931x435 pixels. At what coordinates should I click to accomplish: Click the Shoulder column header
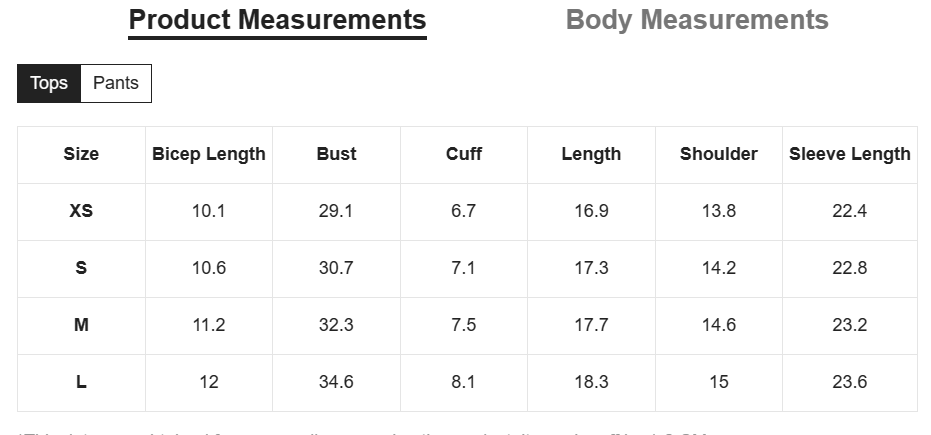(x=719, y=154)
